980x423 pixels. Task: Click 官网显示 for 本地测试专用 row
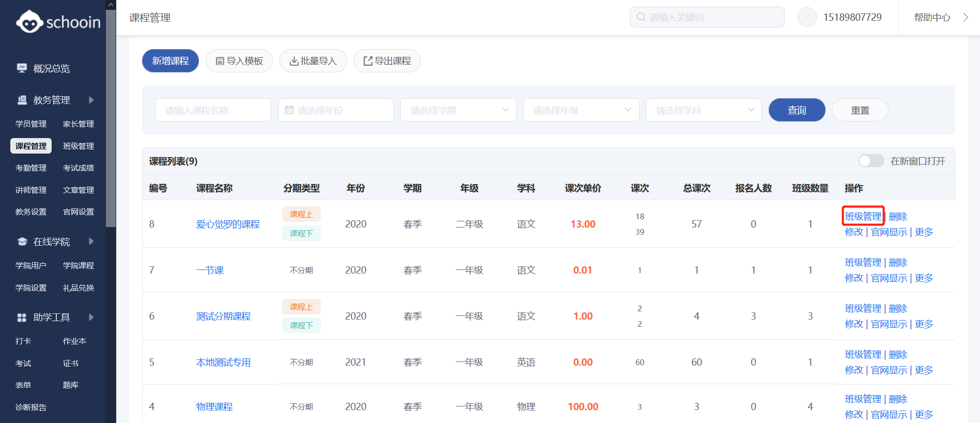(x=889, y=370)
